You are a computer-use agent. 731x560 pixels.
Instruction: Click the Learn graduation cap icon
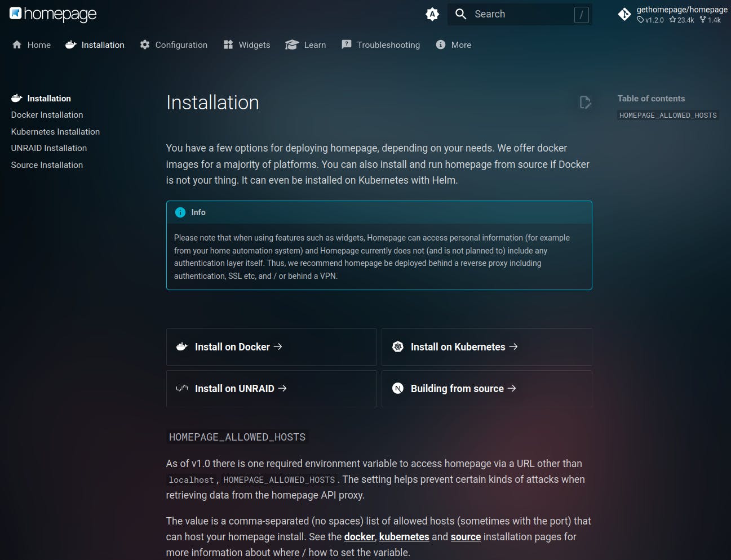click(291, 45)
